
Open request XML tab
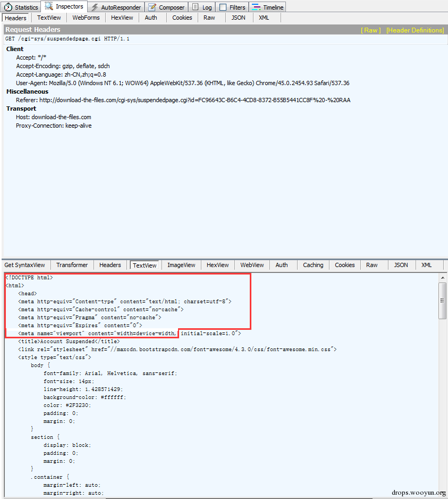[264, 18]
